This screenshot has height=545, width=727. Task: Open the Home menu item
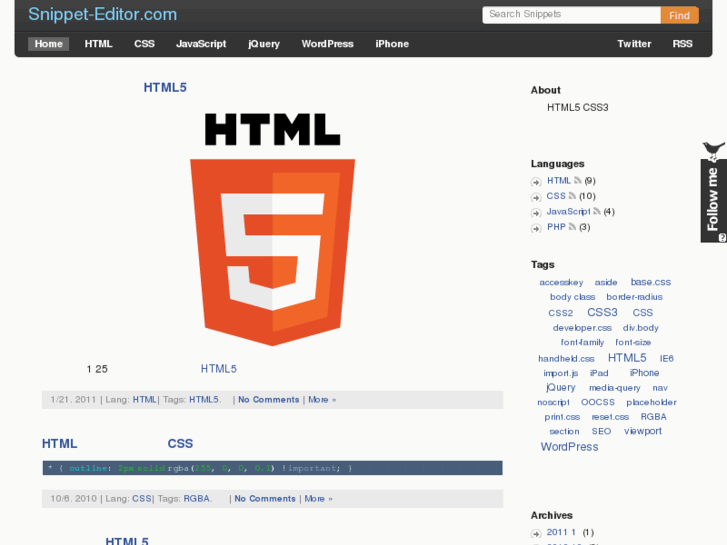[x=48, y=44]
